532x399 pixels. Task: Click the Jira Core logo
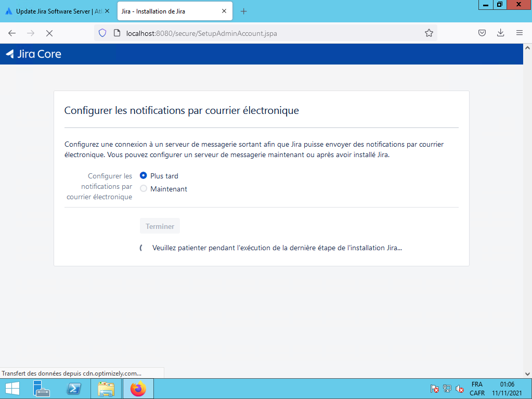click(x=33, y=54)
